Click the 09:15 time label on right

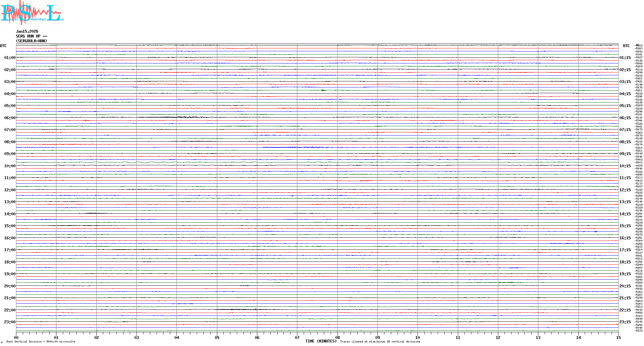pos(625,154)
